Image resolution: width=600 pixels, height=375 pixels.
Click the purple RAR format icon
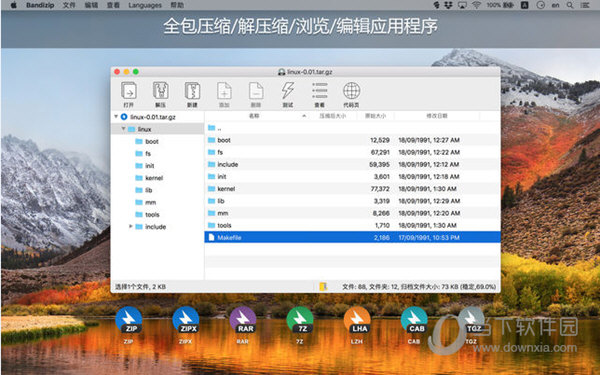[x=243, y=320]
